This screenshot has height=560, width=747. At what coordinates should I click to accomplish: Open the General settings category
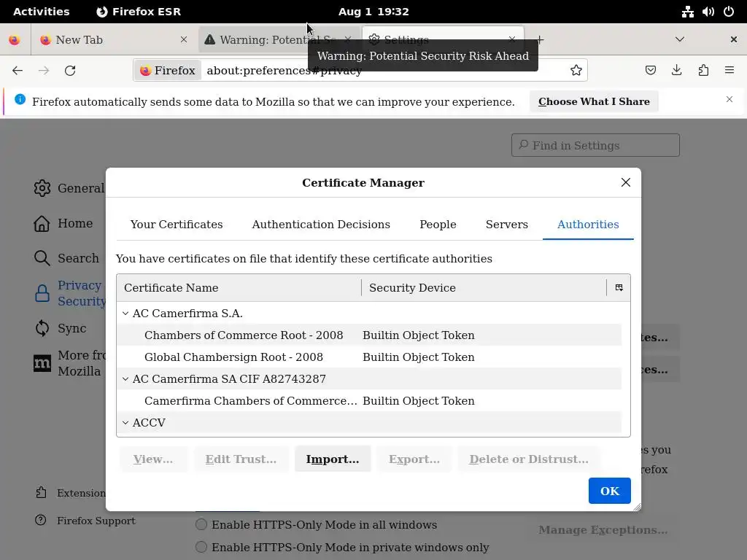coord(69,188)
